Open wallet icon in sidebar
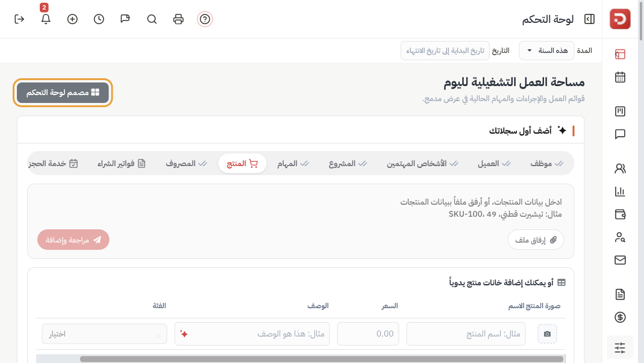Viewport: 644px width, 363px height. click(620, 214)
